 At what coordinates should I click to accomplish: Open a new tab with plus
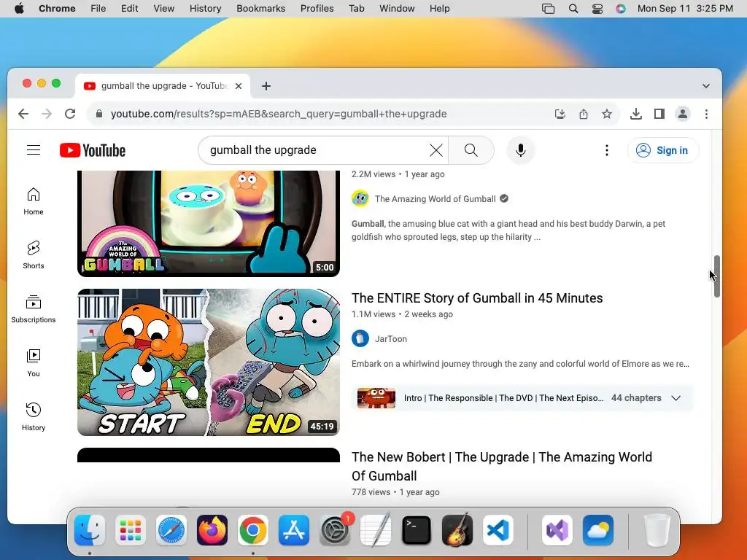click(266, 86)
